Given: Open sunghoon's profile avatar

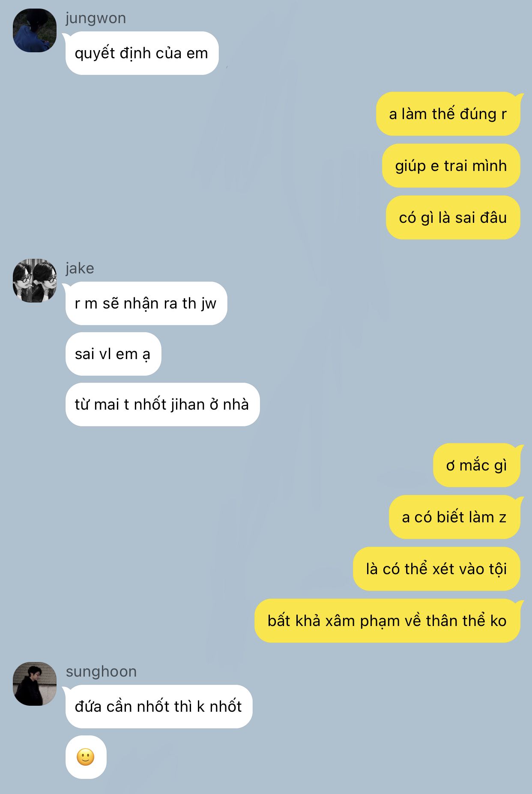Looking at the screenshot, I should pos(35,683).
